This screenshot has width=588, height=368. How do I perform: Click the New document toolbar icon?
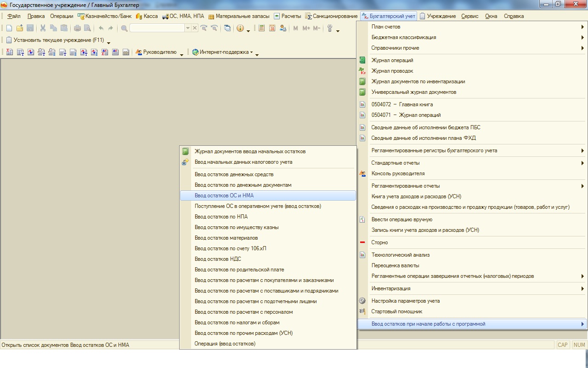(9, 28)
